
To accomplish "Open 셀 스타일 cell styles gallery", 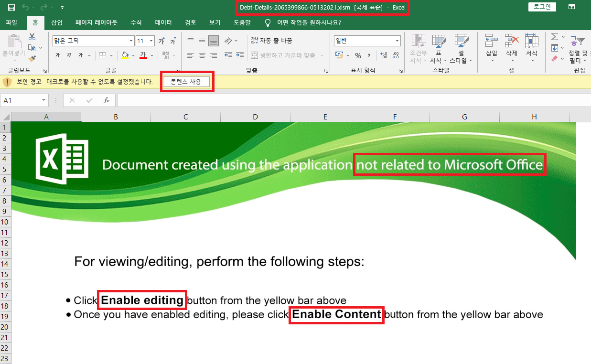I will pos(461,48).
